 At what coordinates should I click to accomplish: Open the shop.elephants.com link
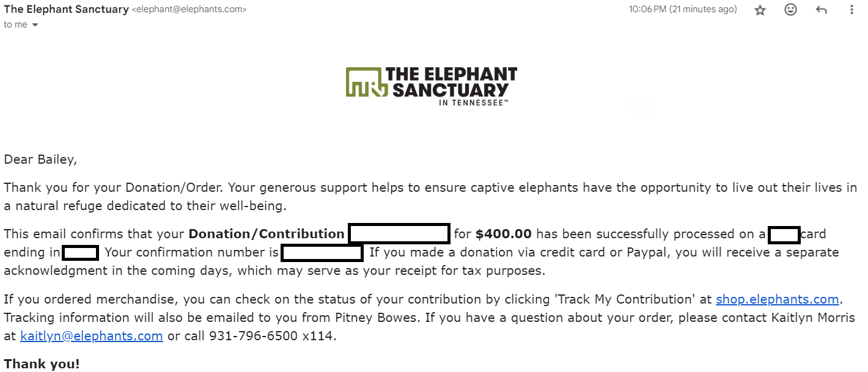point(778,299)
